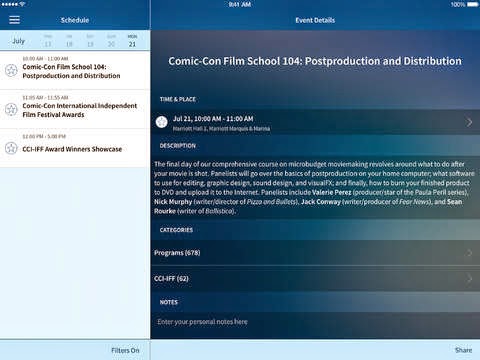
Task: Favorite the Independent Film Festival Awards star
Action: coord(11,109)
